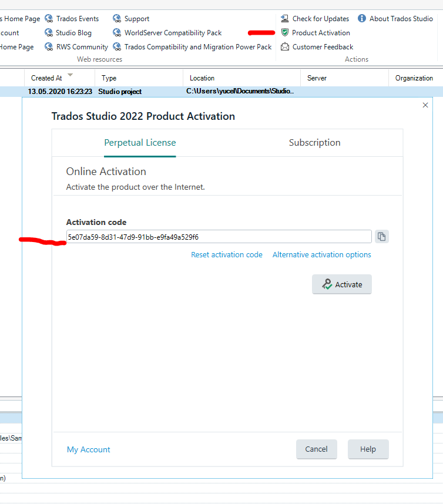The image size is (443, 504).
Task: Open Customer Feedback action
Action: pyautogui.click(x=323, y=47)
